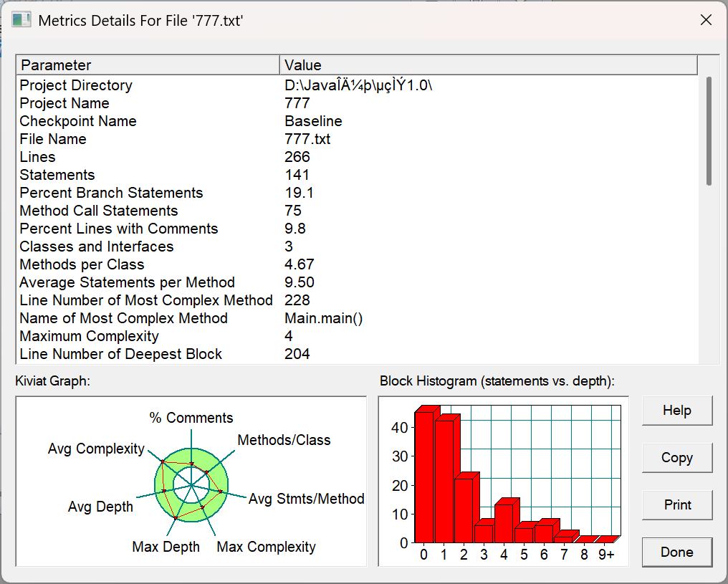728x584 pixels.
Task: Select Line Number of Most Complex Method
Action: pos(358,300)
